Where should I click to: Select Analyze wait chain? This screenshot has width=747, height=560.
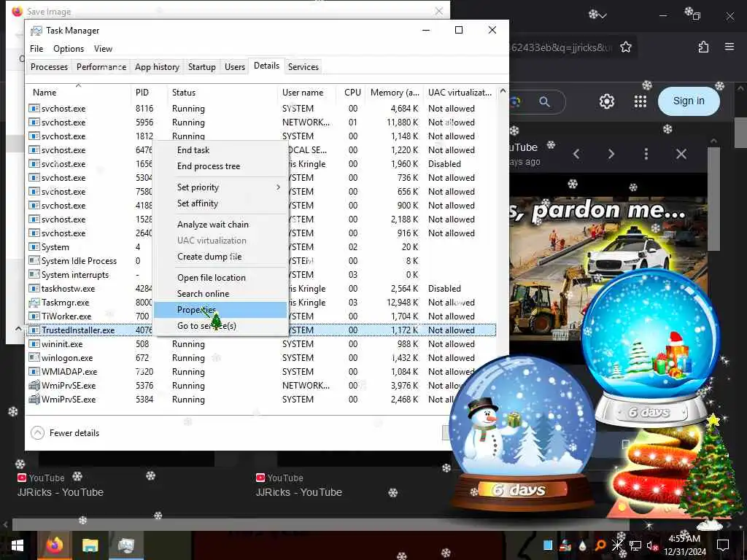(x=212, y=225)
